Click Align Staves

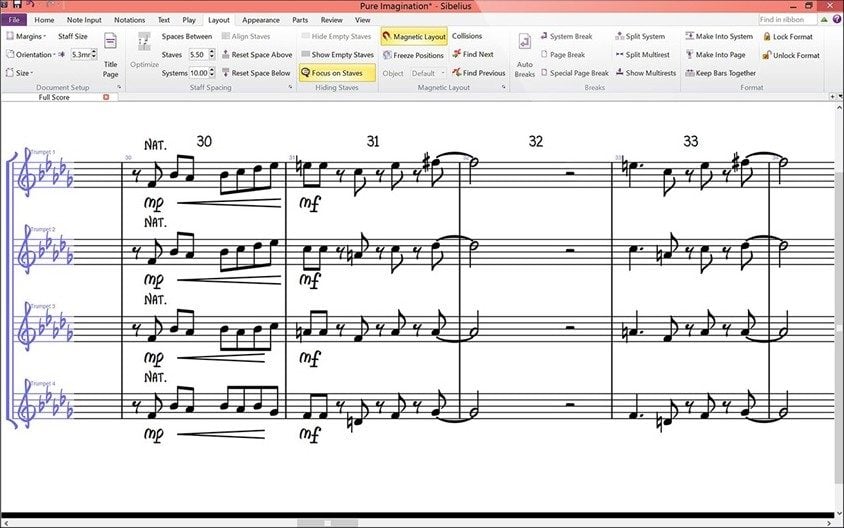(x=246, y=37)
